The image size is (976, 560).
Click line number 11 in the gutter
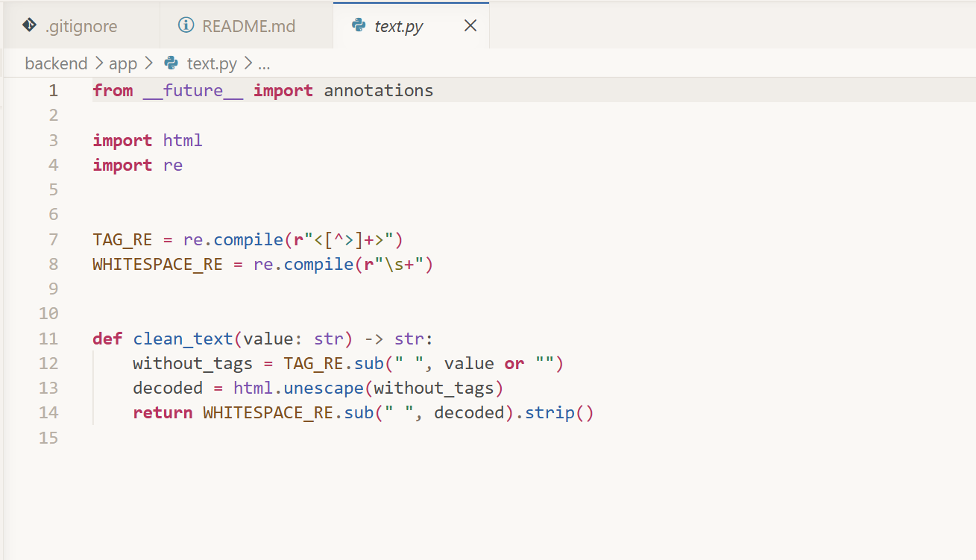(48, 339)
